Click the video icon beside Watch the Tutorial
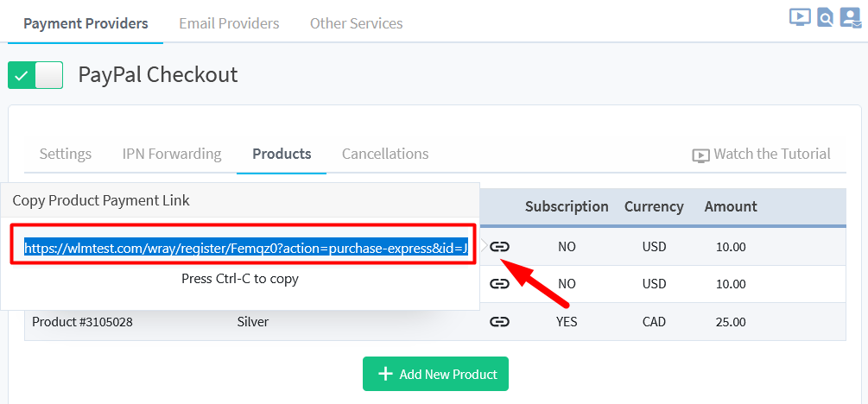The image size is (868, 404). pos(700,155)
